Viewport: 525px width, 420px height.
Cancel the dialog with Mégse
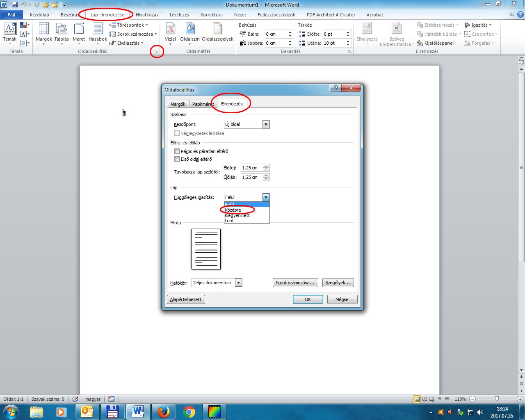click(x=342, y=299)
